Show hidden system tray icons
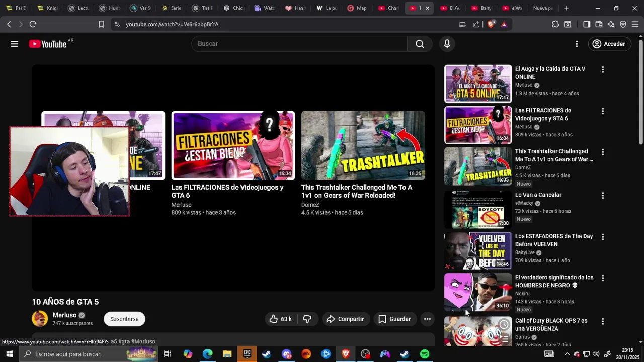 point(567,354)
